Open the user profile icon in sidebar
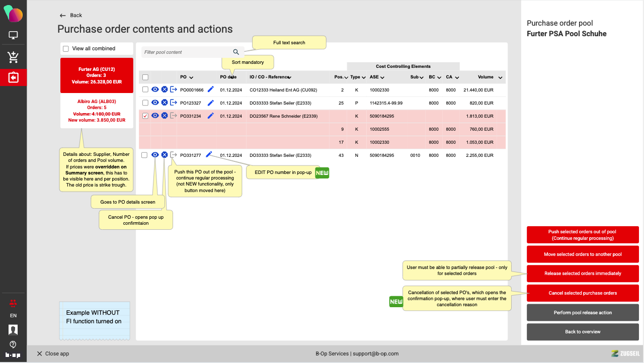Image resolution: width=644 pixels, height=363 pixels. point(13,330)
